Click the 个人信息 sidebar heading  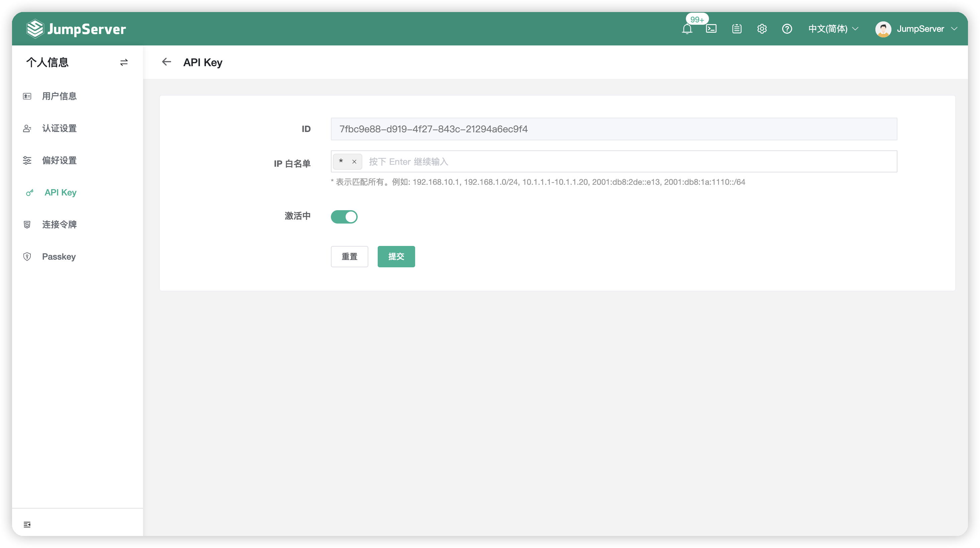click(47, 62)
